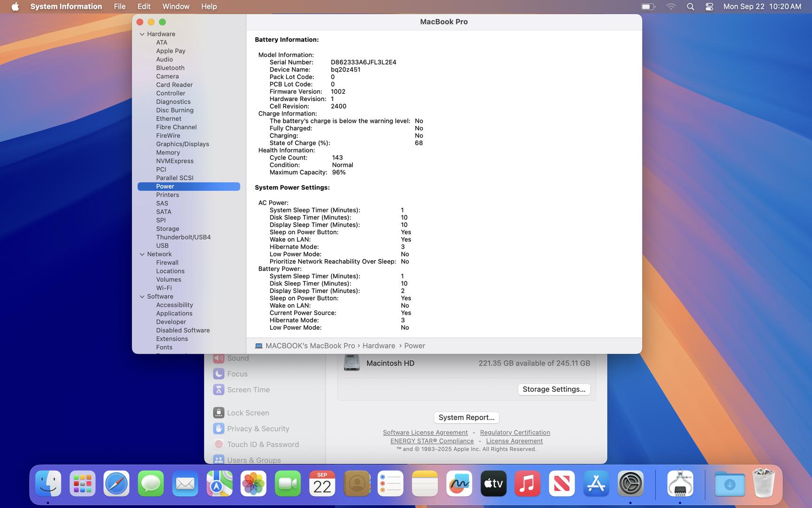Screen dimensions: 812x508
Task: Open Privacy & Security in Settings
Action: [x=258, y=429]
